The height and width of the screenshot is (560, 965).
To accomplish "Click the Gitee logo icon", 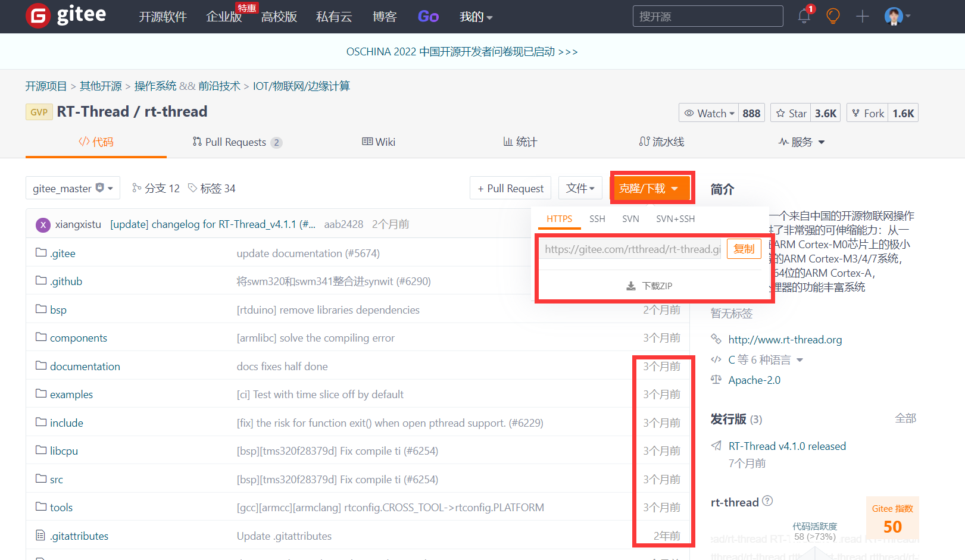I will 38,16.
